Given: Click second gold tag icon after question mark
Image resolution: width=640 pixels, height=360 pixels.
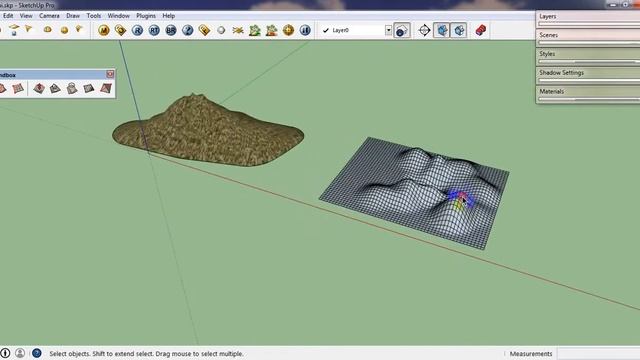Looking at the screenshot, I should tap(204, 30).
